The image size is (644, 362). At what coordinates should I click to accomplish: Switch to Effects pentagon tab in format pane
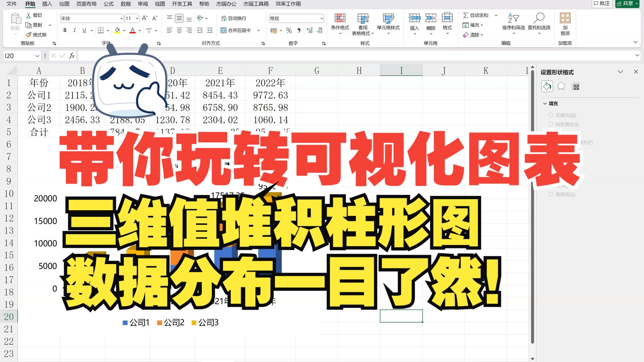pos(561,86)
